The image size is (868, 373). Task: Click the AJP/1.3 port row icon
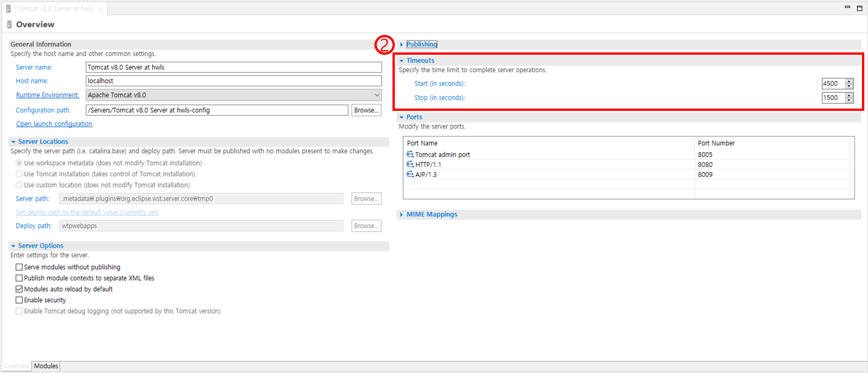pos(410,174)
